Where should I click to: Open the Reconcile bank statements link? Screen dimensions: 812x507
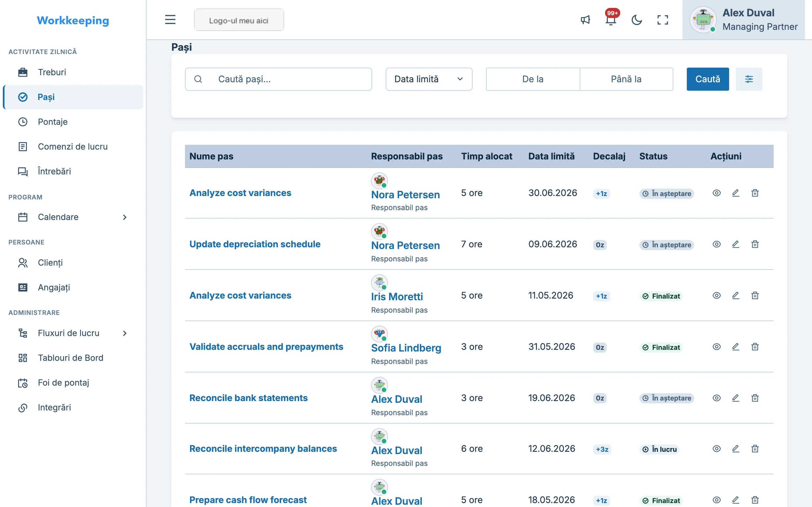[x=248, y=398]
